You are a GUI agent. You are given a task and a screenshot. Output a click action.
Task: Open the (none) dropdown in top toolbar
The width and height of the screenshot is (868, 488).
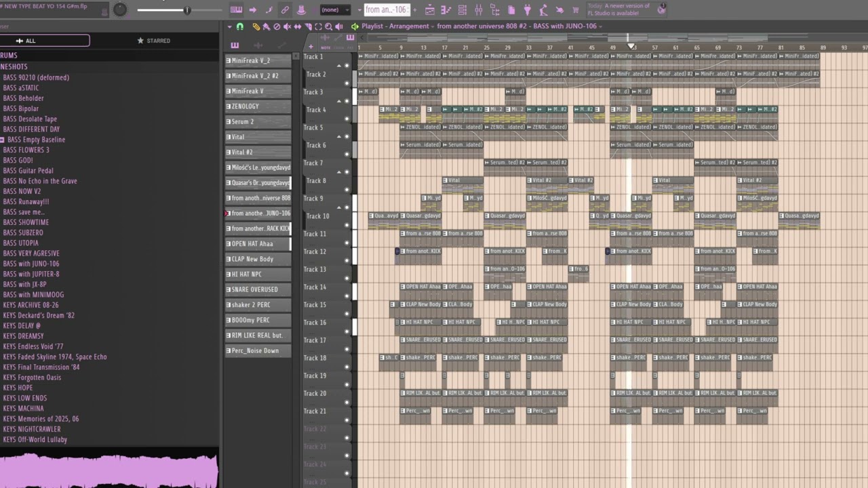click(x=335, y=9)
